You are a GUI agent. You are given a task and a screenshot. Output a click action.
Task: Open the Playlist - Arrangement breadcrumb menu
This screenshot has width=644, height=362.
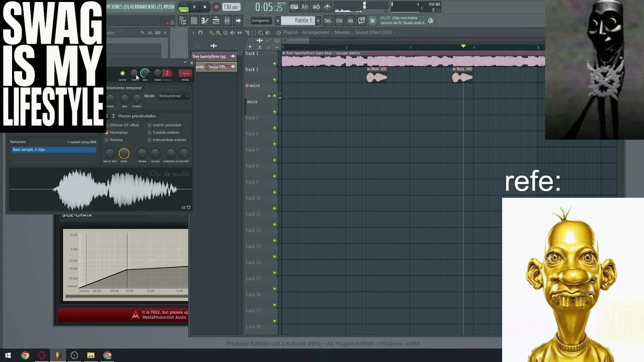(x=306, y=33)
